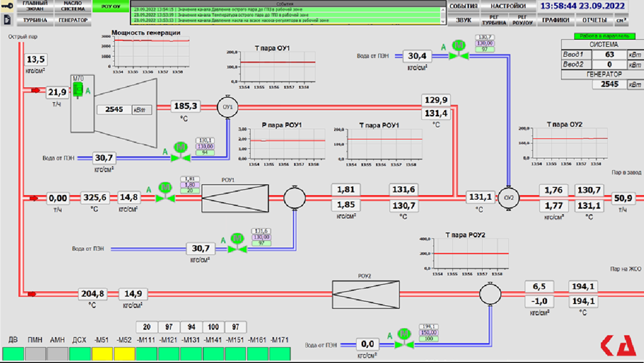Click the 30,4 Вода от ПЭН pressure value

417,56
